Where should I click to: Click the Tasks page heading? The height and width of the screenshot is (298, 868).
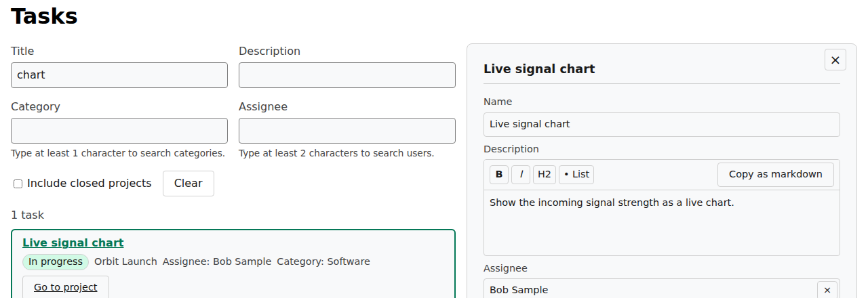pos(44,16)
